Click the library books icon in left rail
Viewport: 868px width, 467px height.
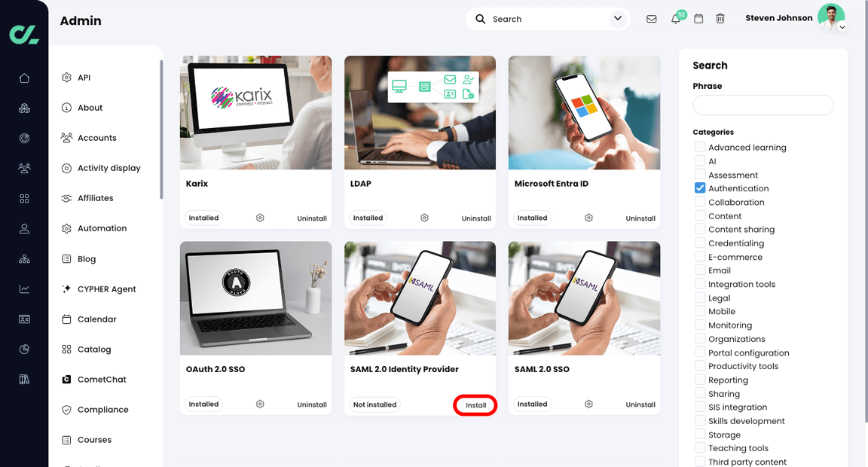(x=24, y=379)
